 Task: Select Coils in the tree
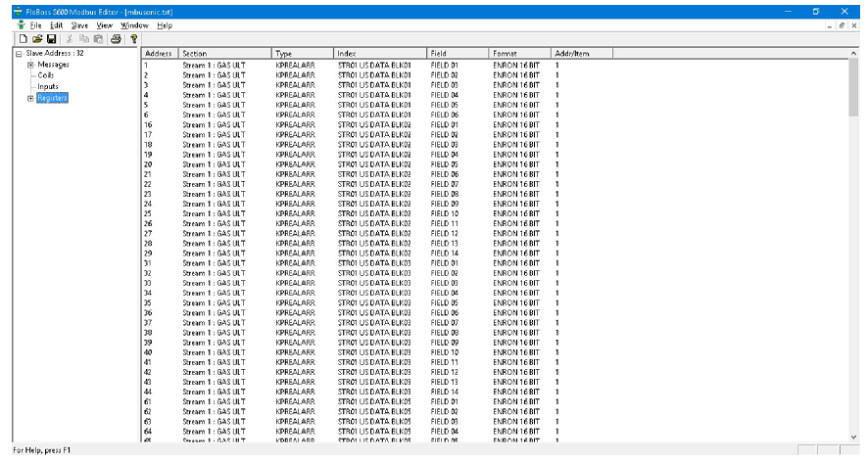(x=45, y=75)
